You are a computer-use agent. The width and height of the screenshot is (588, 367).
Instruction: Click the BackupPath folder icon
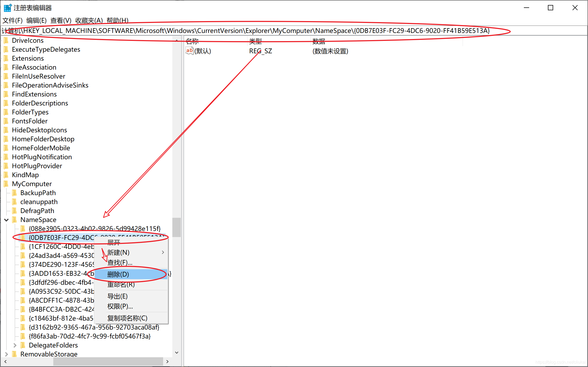pyautogui.click(x=15, y=193)
